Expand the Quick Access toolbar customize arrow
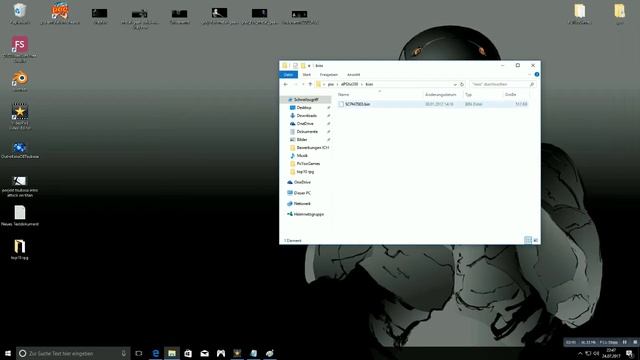This screenshot has width=640, height=360. pos(309,66)
